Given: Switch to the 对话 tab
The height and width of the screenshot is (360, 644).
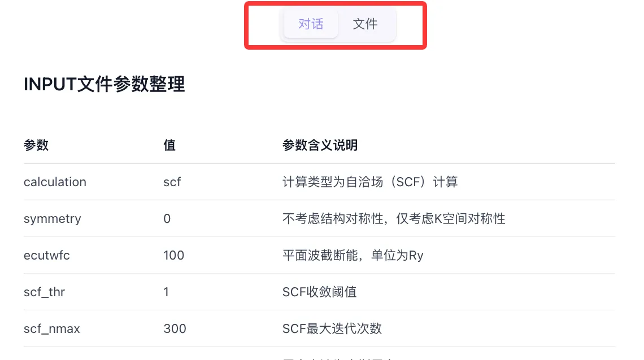Looking at the screenshot, I should click(311, 24).
